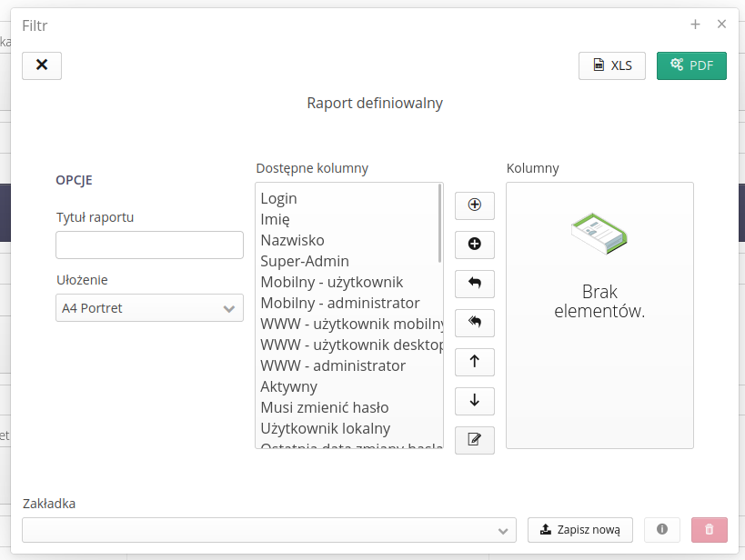The width and height of the screenshot is (745, 560).
Task: Click the available columns list scrollbar
Action: [440, 223]
